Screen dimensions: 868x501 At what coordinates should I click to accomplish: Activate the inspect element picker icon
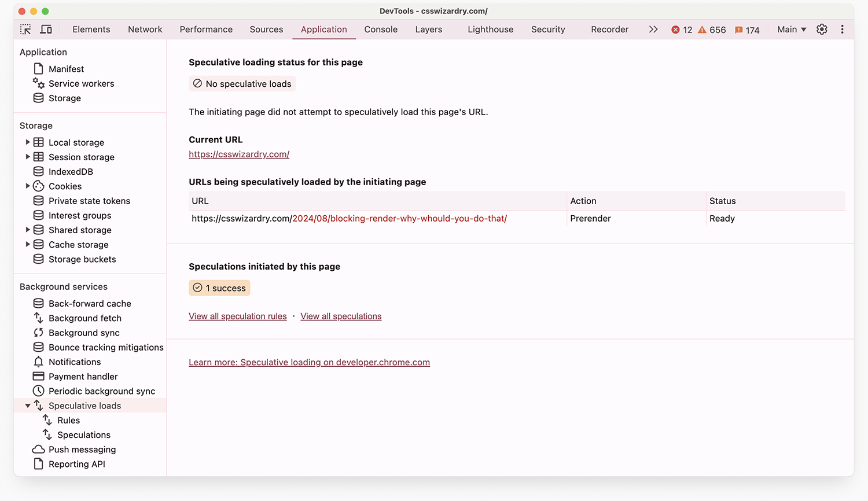[25, 30]
